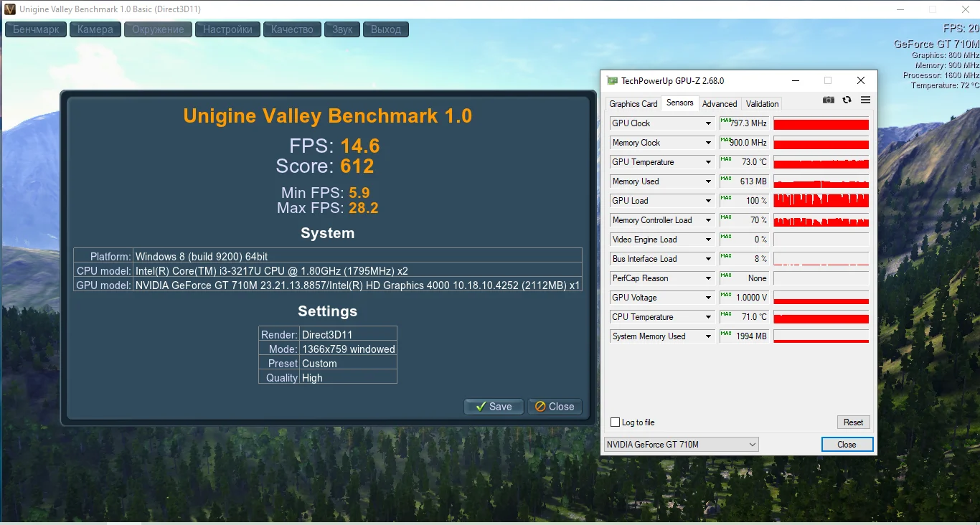Open the NVIDIA GeForce GT 710M selector
980x525 pixels.
click(682, 445)
